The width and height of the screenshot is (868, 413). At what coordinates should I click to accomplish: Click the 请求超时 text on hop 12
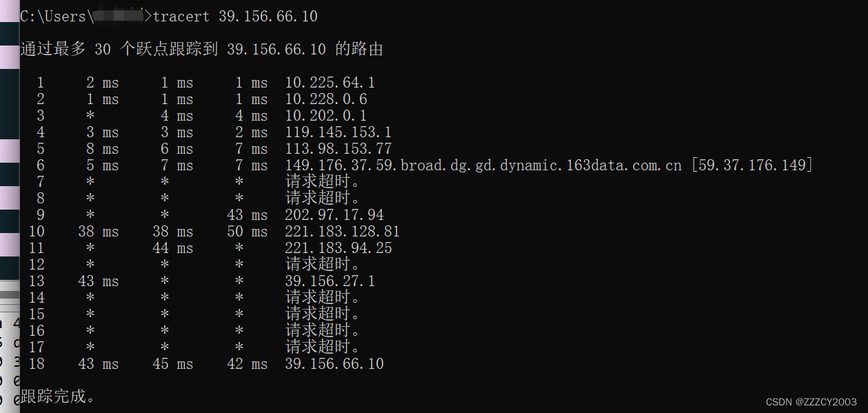[323, 265]
